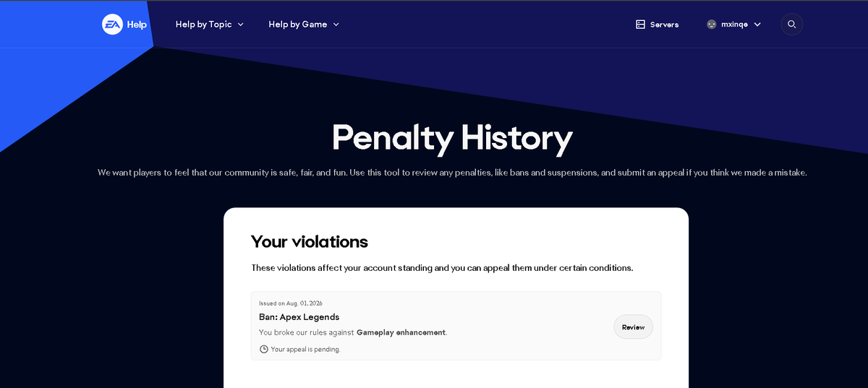Screen dimensions: 868x388
Task: Open the Help home link beside EA logo
Action: pos(137,25)
